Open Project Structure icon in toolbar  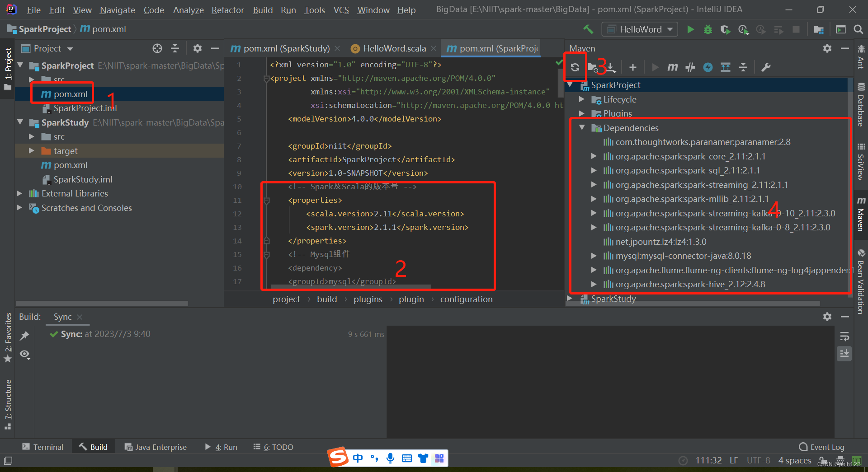(819, 29)
